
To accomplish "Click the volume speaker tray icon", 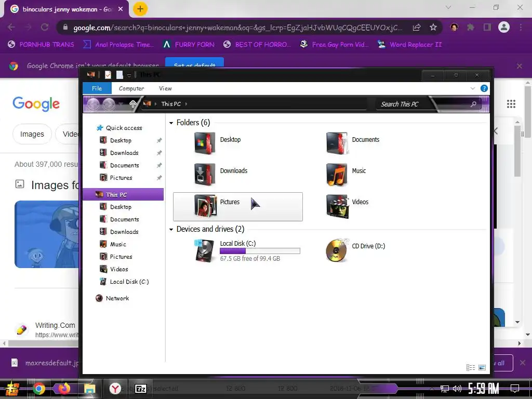I will [457, 389].
